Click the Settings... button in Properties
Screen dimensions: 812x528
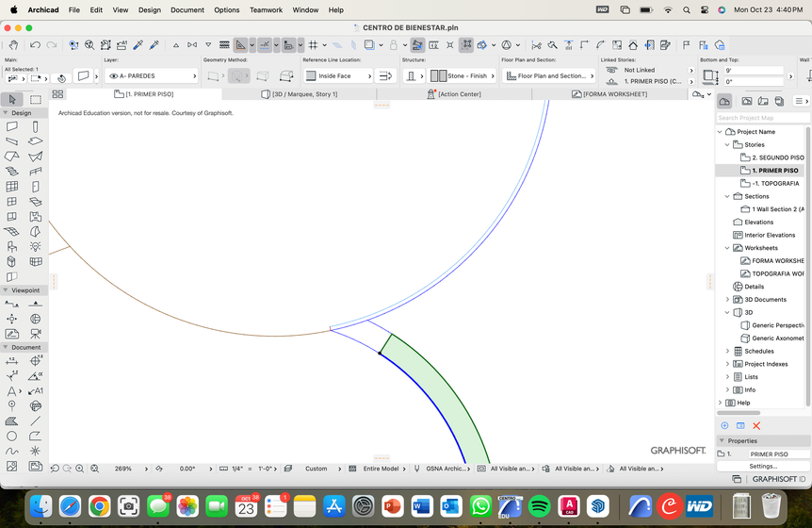coord(763,467)
